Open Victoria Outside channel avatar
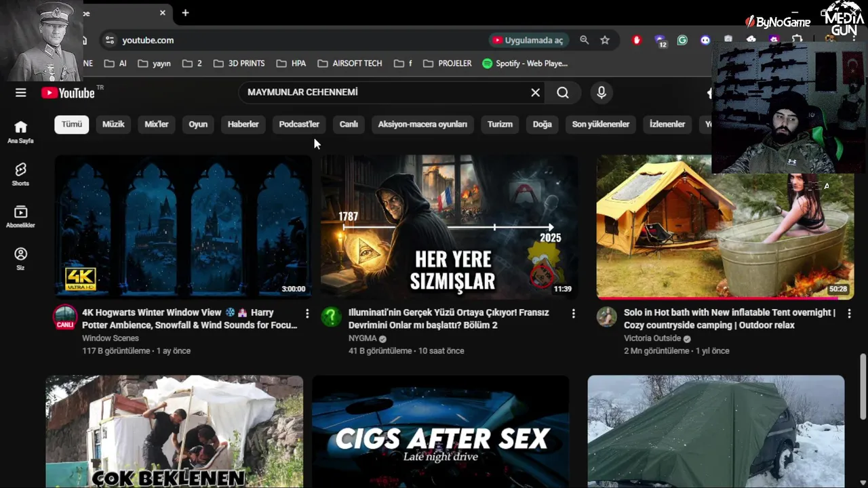This screenshot has height=488, width=868. pos(607,317)
